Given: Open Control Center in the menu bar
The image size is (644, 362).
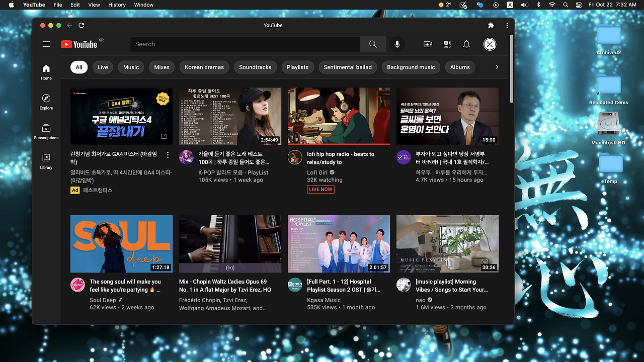Looking at the screenshot, I should point(580,5).
